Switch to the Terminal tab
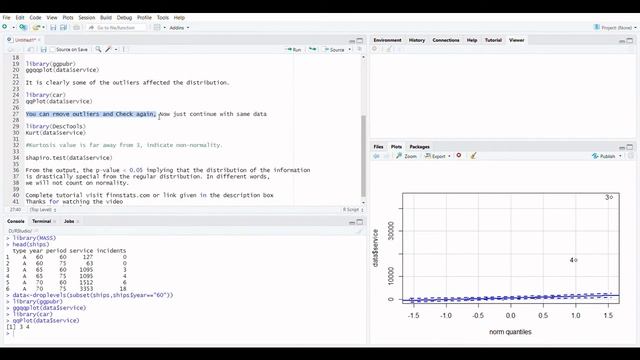The image size is (640, 360). [41, 221]
